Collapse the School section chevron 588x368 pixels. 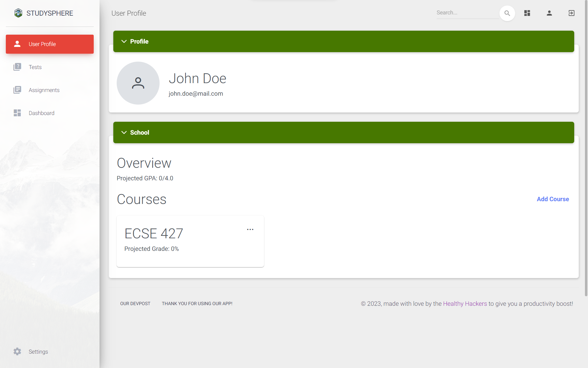coord(124,132)
